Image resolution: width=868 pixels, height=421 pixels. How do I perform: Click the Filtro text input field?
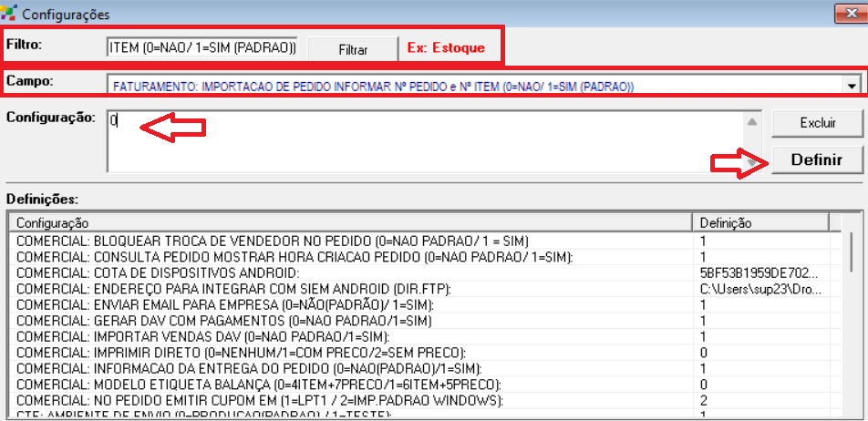coord(202,47)
